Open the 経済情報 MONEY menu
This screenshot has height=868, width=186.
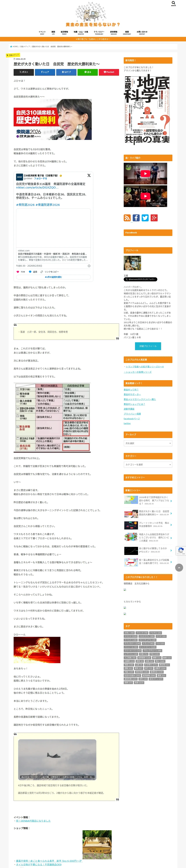tap(64, 33)
